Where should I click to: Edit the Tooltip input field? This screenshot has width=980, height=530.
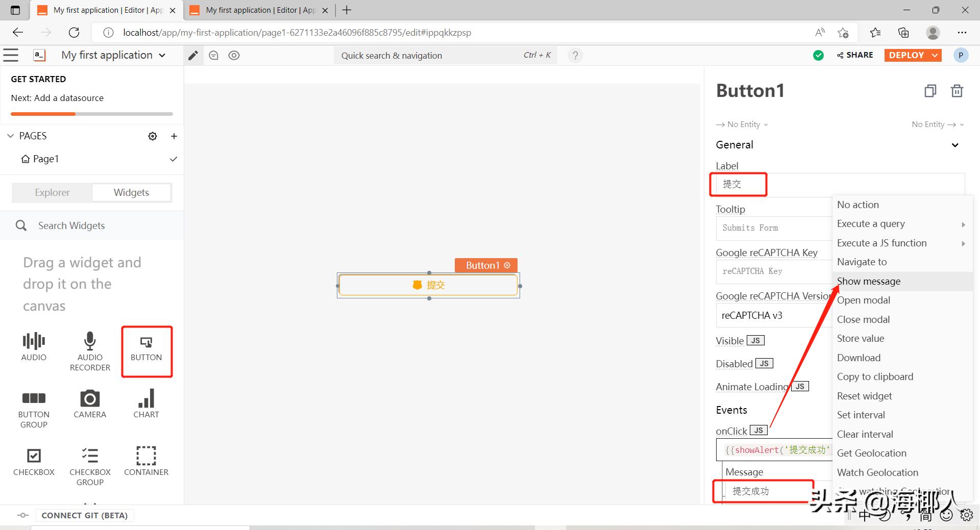point(774,228)
